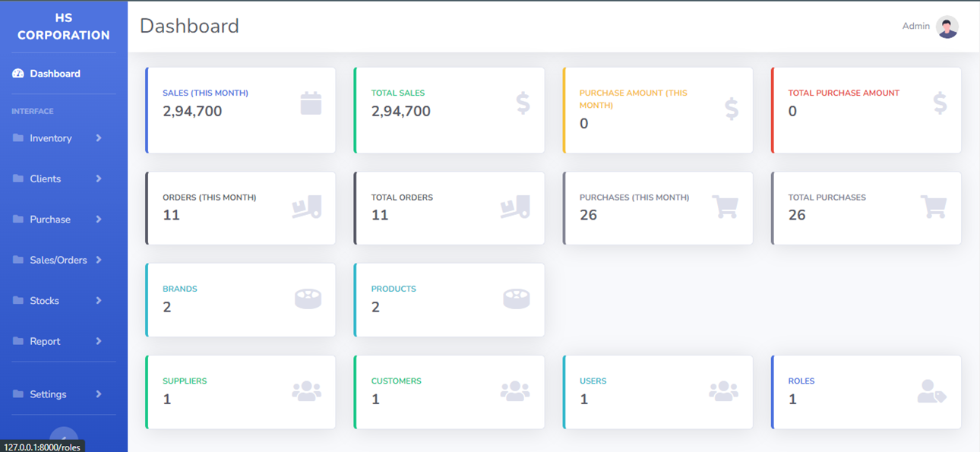Click cart icon on Total Purchases card
Image resolution: width=980 pixels, height=452 pixels.
[x=934, y=207]
